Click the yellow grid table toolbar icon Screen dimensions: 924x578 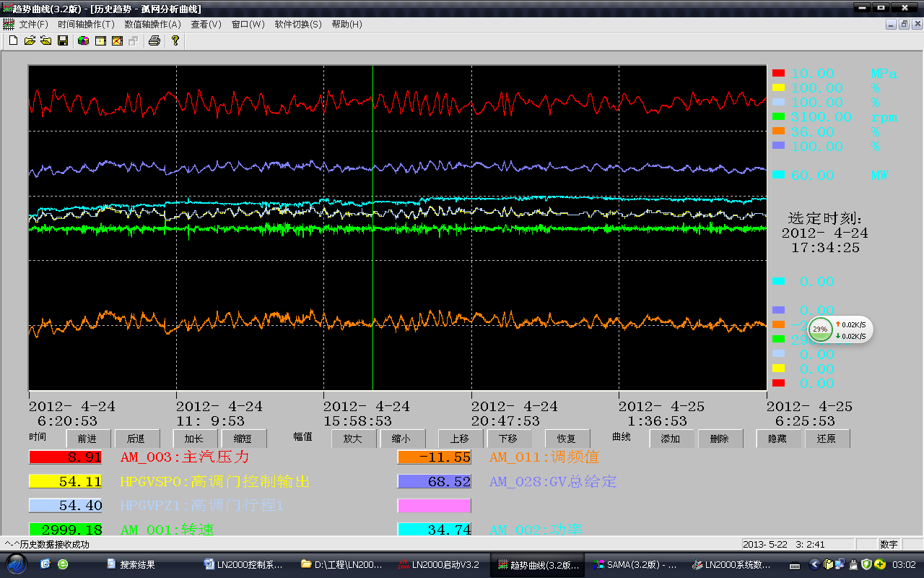coord(100,40)
